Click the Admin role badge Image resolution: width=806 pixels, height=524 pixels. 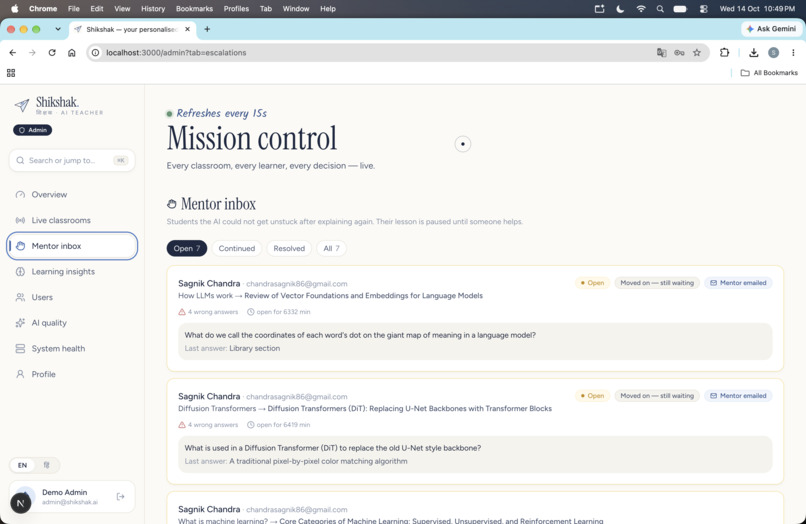pos(32,130)
